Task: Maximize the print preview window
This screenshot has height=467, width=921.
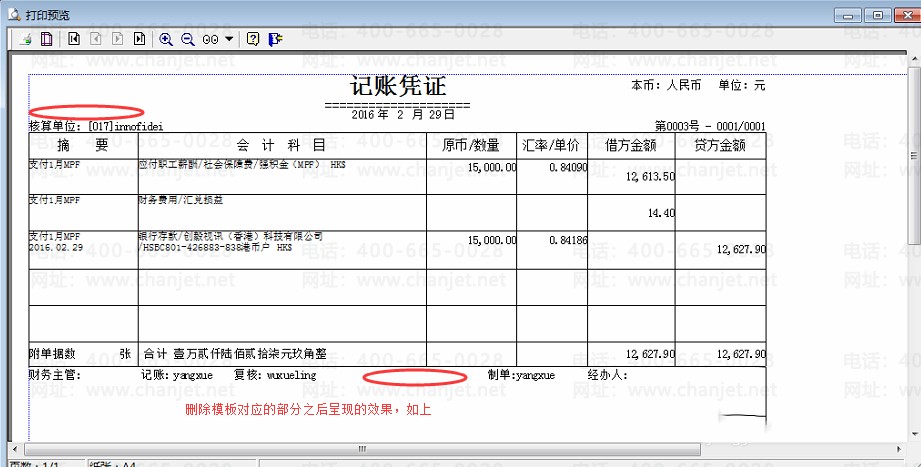Action: 878,15
